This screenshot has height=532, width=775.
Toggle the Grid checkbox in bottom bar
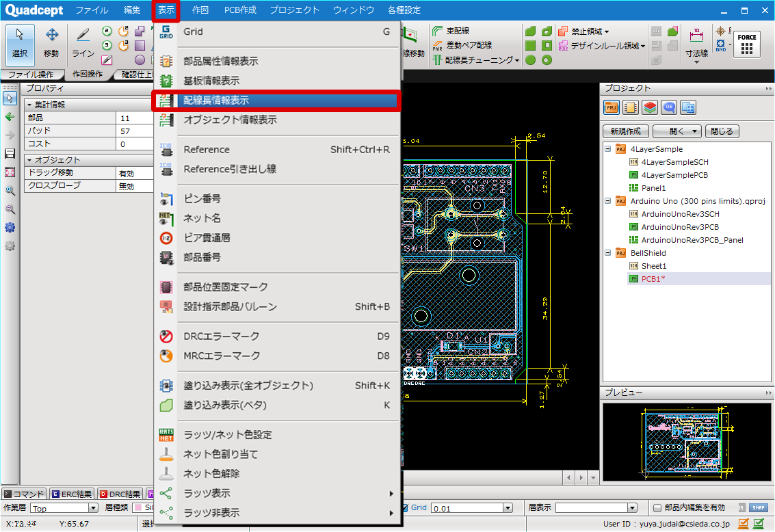coord(404,508)
